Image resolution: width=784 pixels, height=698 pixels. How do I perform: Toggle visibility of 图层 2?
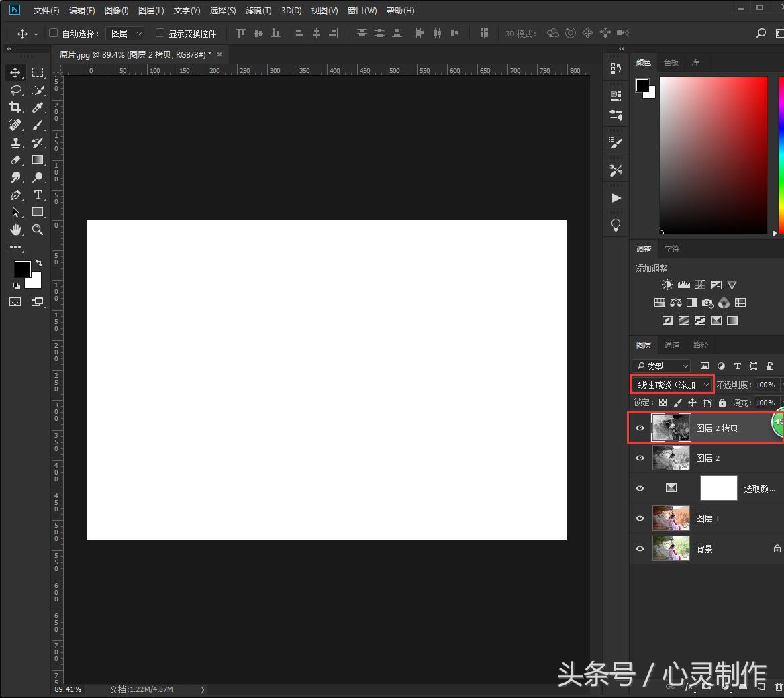tap(640, 458)
